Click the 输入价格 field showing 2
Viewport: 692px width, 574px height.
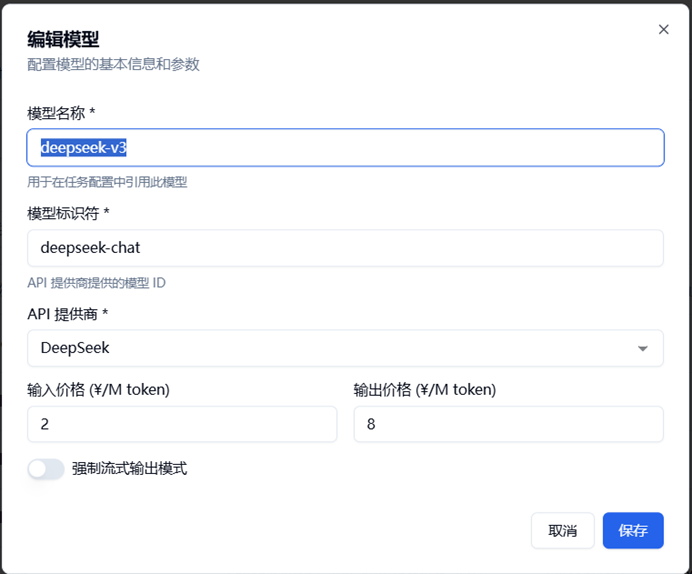point(182,424)
